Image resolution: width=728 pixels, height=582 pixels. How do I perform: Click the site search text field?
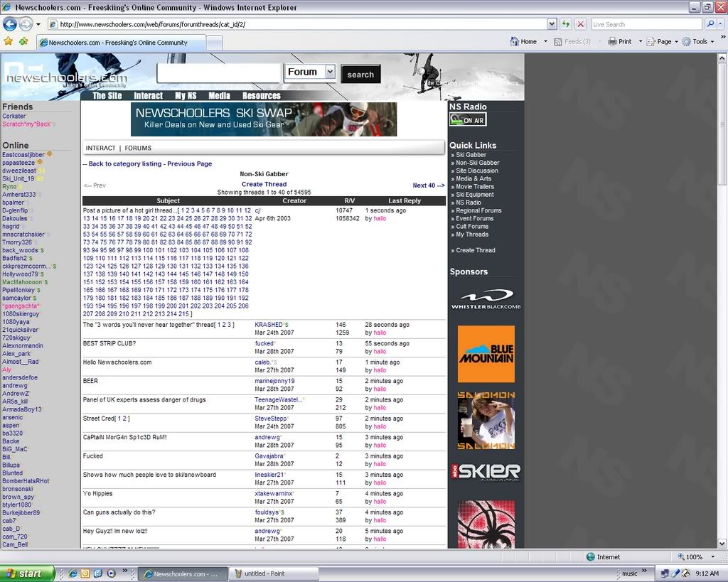coord(218,73)
